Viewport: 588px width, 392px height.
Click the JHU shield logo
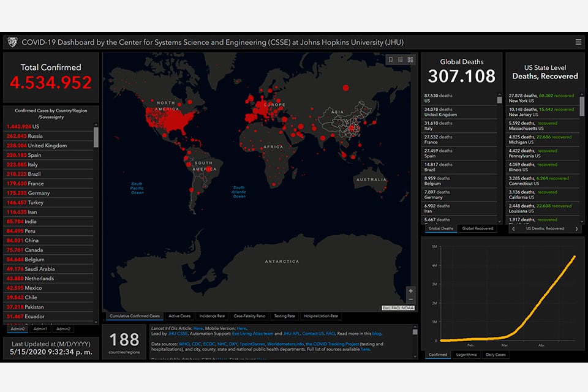click(x=12, y=42)
